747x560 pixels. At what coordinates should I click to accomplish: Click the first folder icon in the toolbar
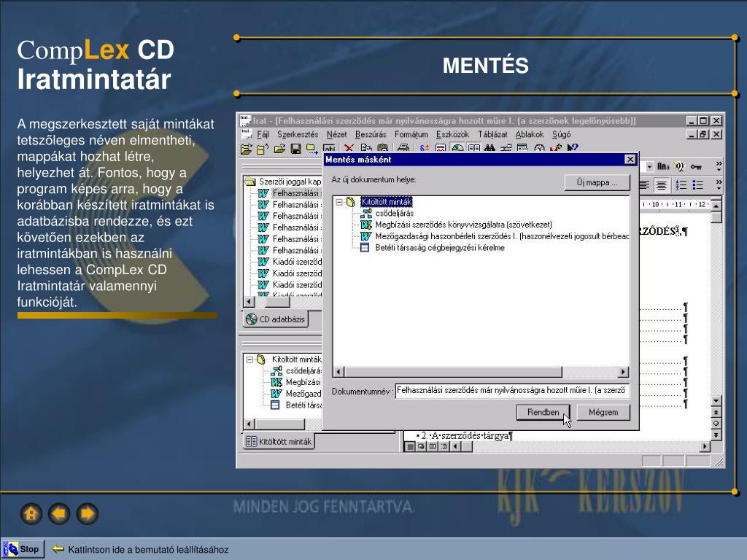click(x=246, y=149)
